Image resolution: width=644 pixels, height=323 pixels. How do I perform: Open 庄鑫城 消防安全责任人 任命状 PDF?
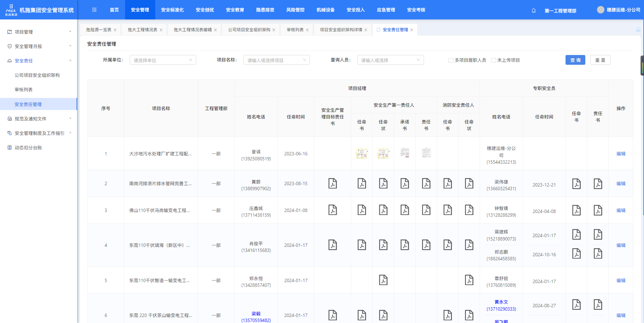click(x=469, y=210)
